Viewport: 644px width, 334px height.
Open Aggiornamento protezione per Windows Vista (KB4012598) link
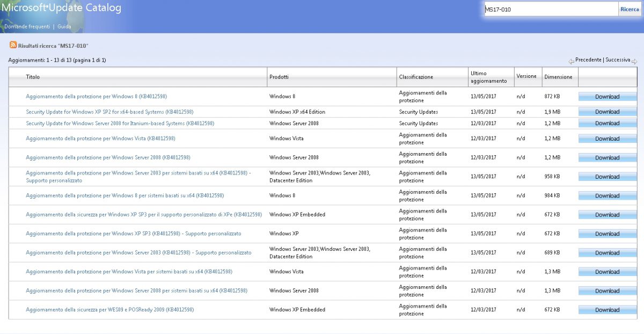(100, 139)
